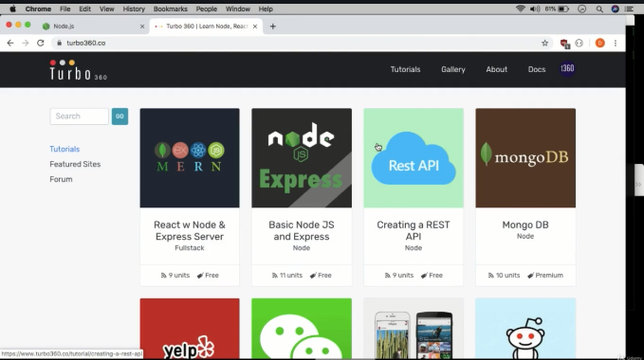The width and height of the screenshot is (644, 360).
Task: Open the Chrome application menu
Action: 38,9
